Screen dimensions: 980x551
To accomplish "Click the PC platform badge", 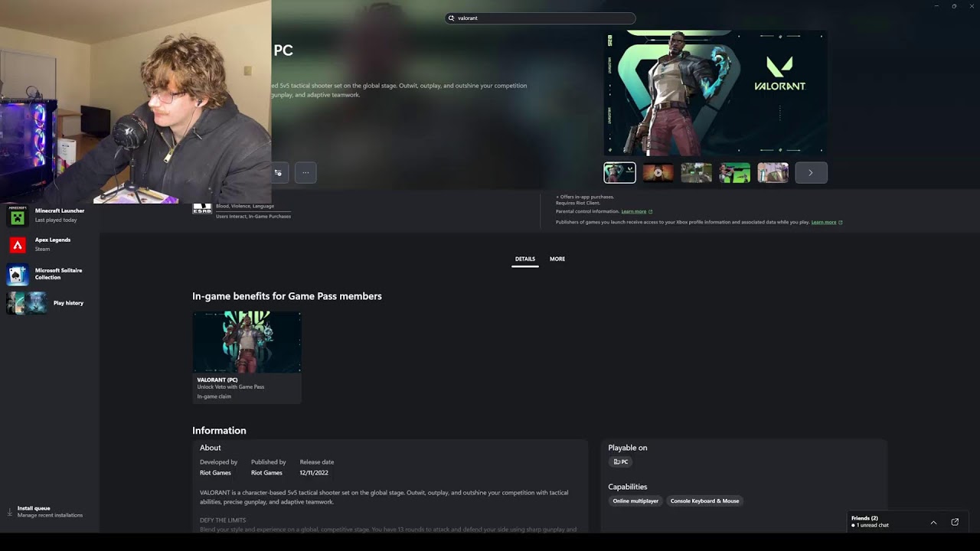I will click(x=621, y=462).
